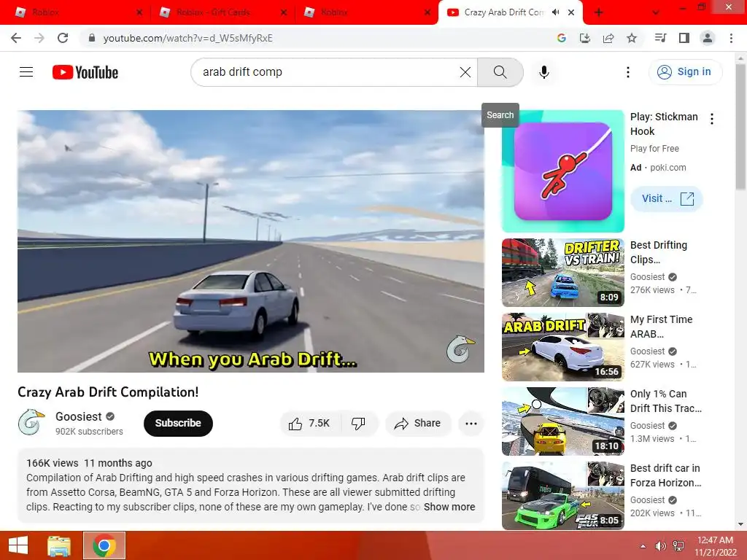Viewport: 747px width, 560px height.
Task: Clear the search box with the X
Action: pyautogui.click(x=465, y=72)
